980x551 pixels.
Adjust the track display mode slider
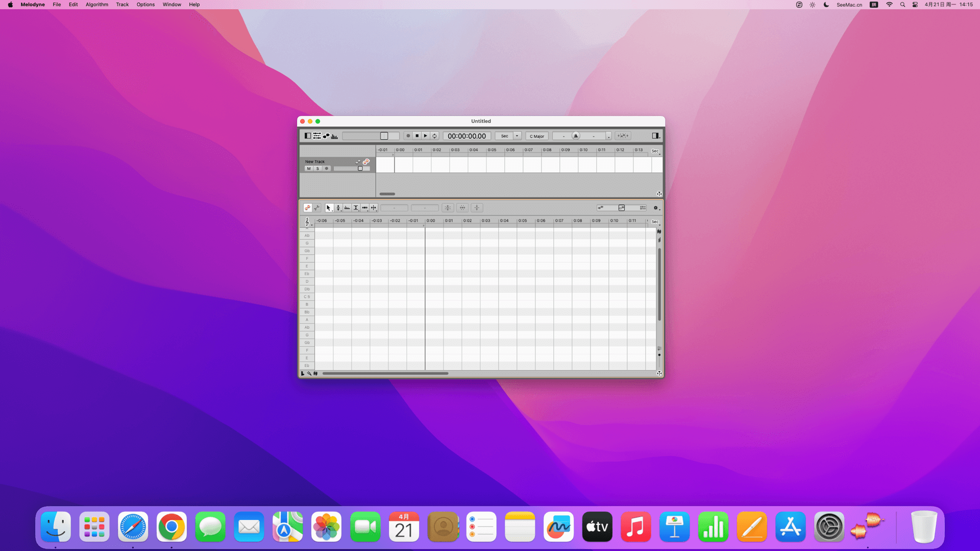622,208
